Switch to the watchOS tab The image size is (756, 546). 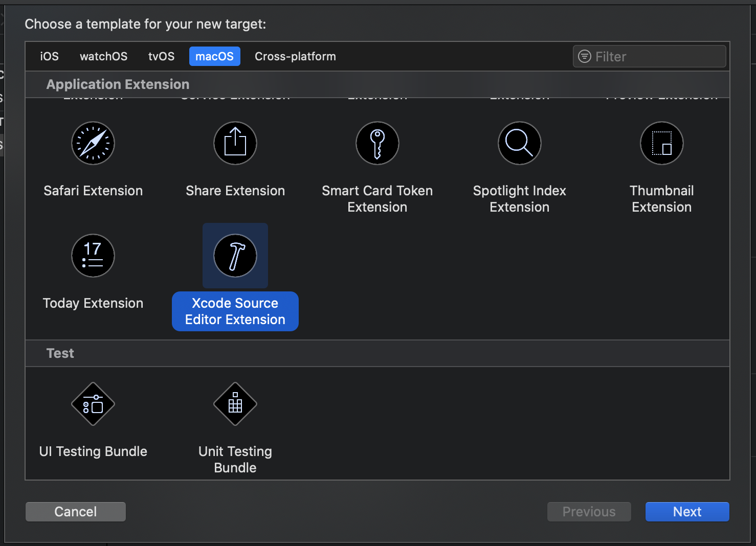pyautogui.click(x=104, y=56)
